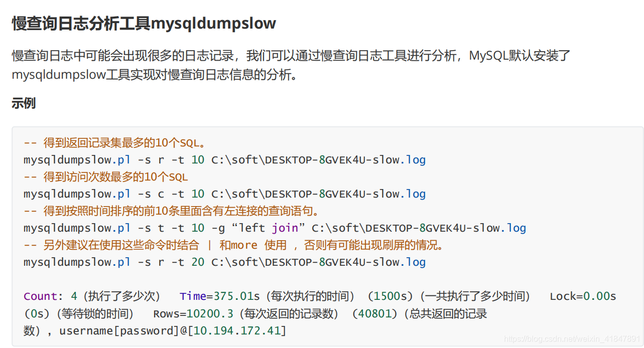Click command line with -s r -t 10
The image size is (644, 348).
pyautogui.click(x=224, y=160)
